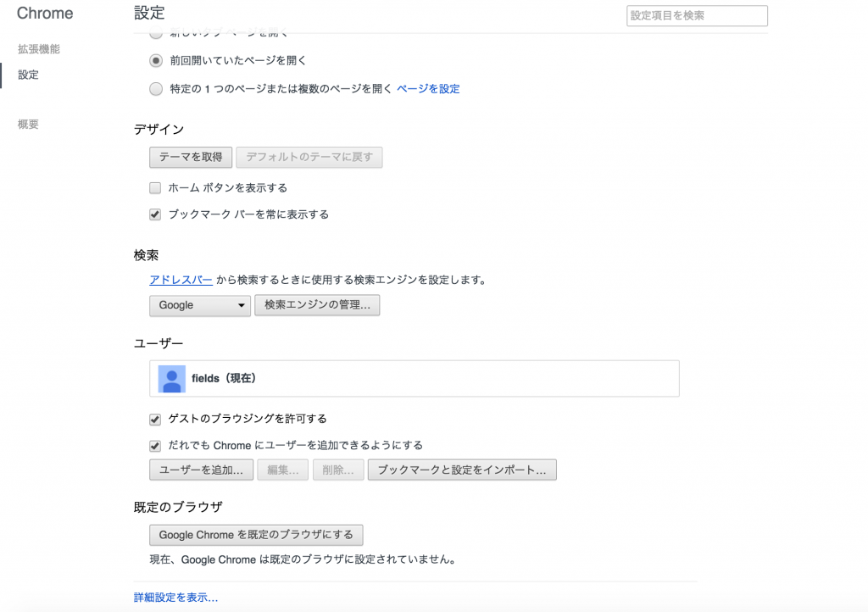
Task: Toggle ゲストのブラウジングを許可する checkbox
Action: (155, 419)
